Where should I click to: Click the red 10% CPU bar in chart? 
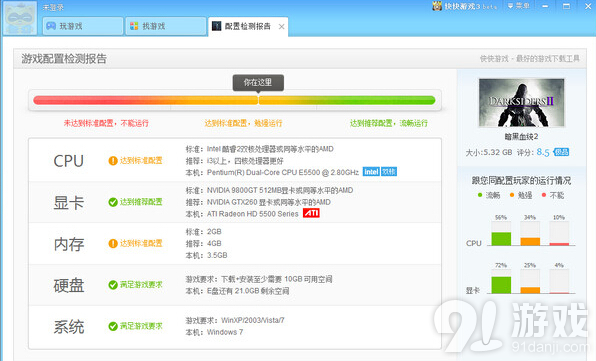559,244
